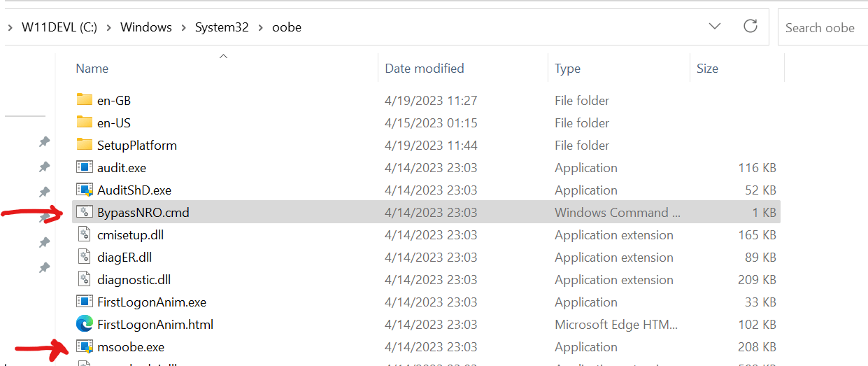Screen dimensions: 868x366
Task: Expand the address bar history dropdown
Action: coord(715,27)
